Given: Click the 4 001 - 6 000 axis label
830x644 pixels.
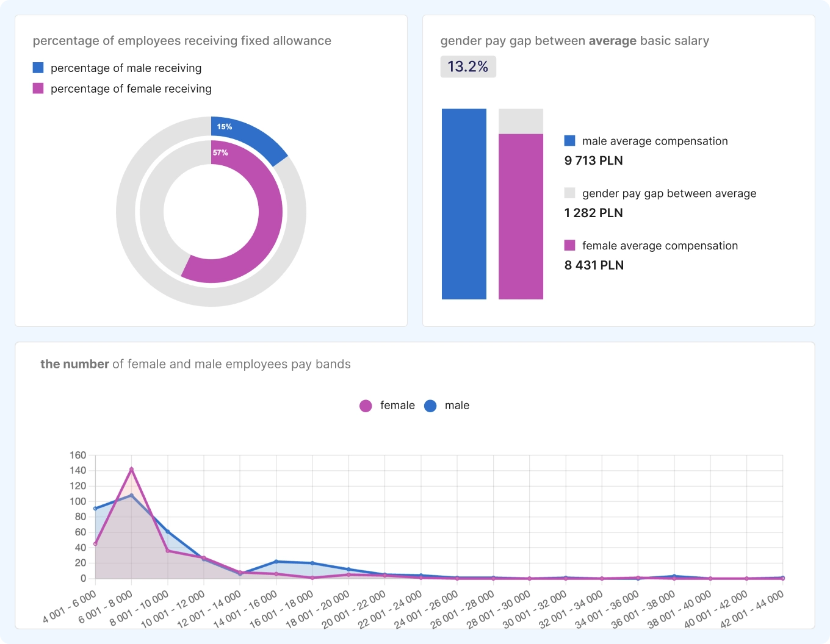Looking at the screenshot, I should pyautogui.click(x=70, y=607).
